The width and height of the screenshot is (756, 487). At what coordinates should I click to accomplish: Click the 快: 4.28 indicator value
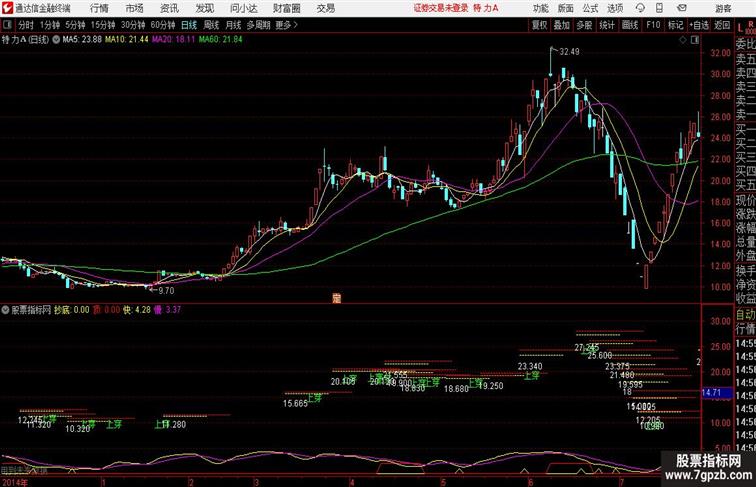pos(137,310)
